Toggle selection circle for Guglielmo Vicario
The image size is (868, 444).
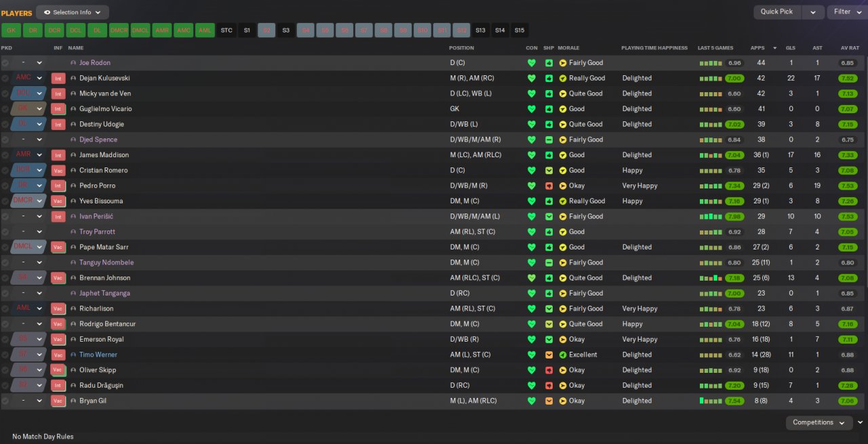(x=5, y=109)
